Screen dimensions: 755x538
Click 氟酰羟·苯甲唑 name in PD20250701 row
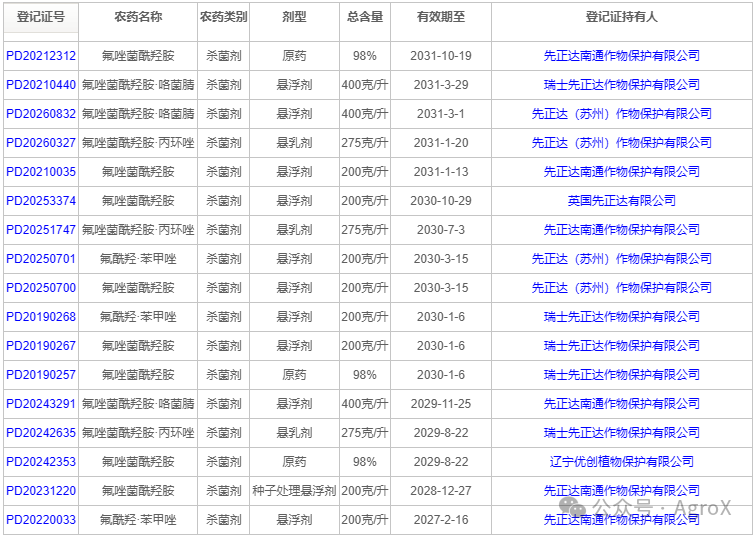click(x=138, y=259)
